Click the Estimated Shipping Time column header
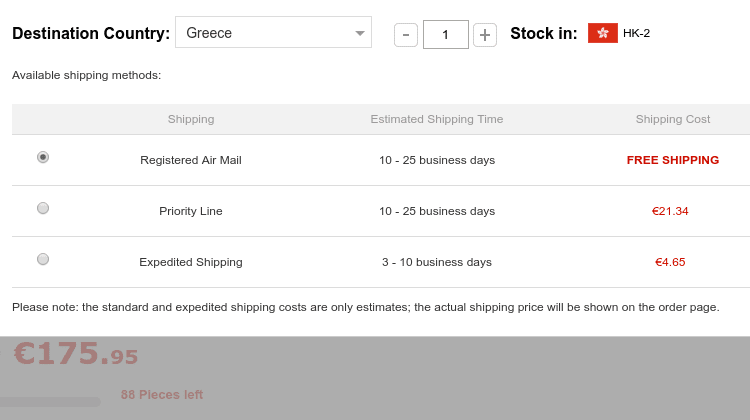 (x=437, y=119)
